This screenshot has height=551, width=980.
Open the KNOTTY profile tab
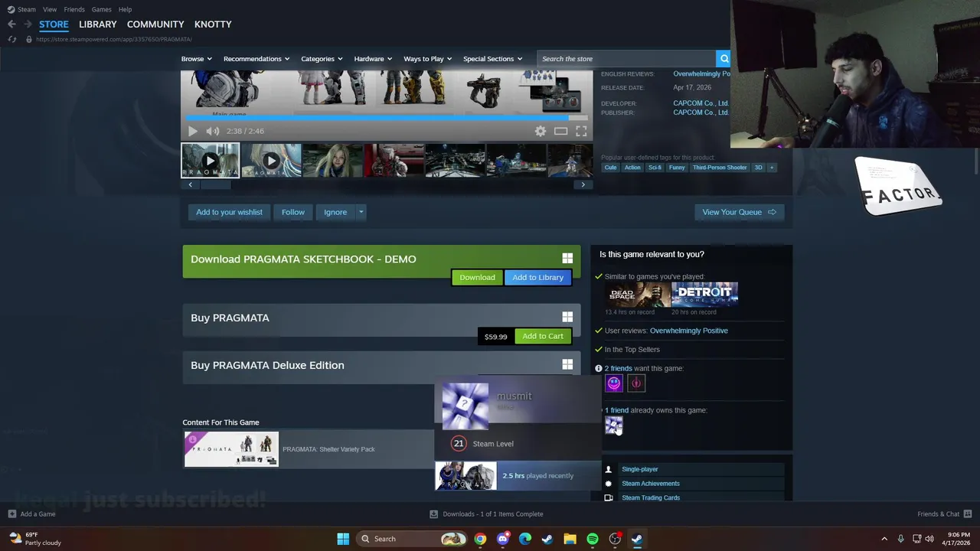[x=213, y=24]
